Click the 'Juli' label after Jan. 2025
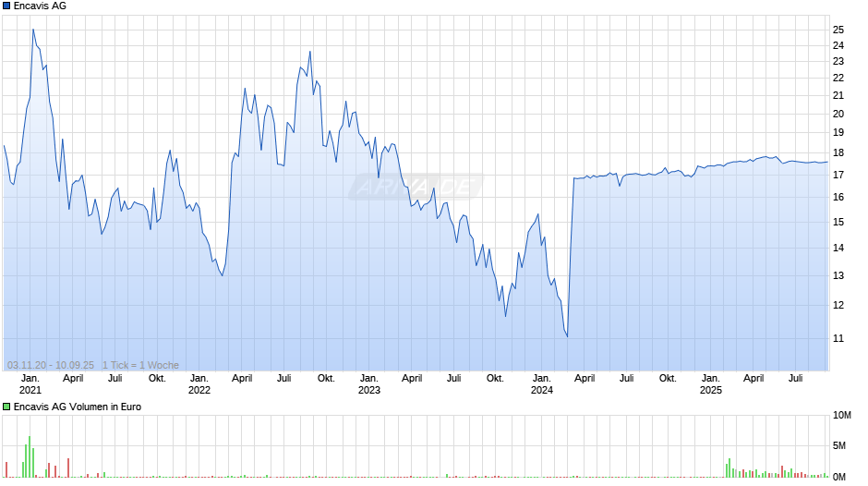Viewport: 868px width, 486px height. pyautogui.click(x=795, y=379)
